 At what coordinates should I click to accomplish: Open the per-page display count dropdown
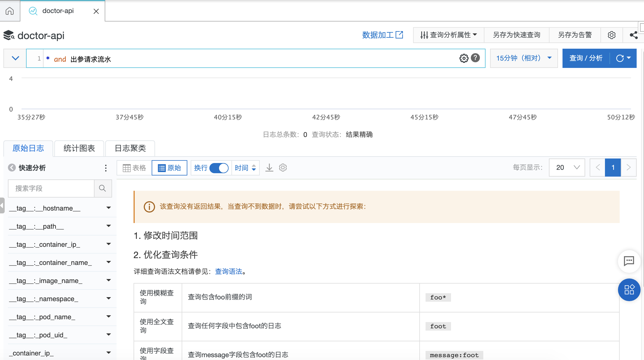(567, 167)
